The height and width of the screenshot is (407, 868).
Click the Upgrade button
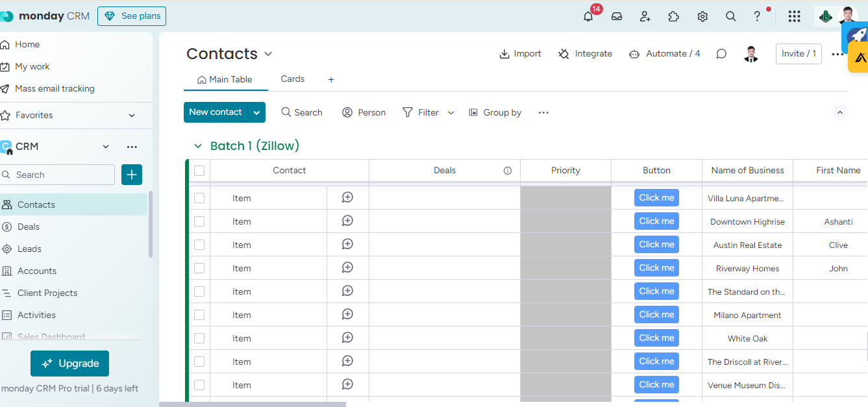[x=69, y=364]
